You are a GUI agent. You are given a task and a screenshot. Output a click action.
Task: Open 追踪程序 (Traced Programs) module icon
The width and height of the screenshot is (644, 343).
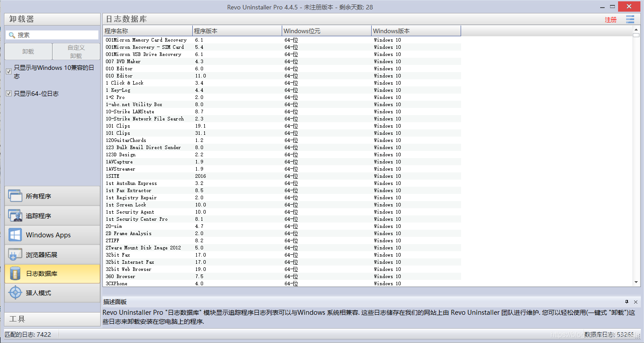pos(15,216)
